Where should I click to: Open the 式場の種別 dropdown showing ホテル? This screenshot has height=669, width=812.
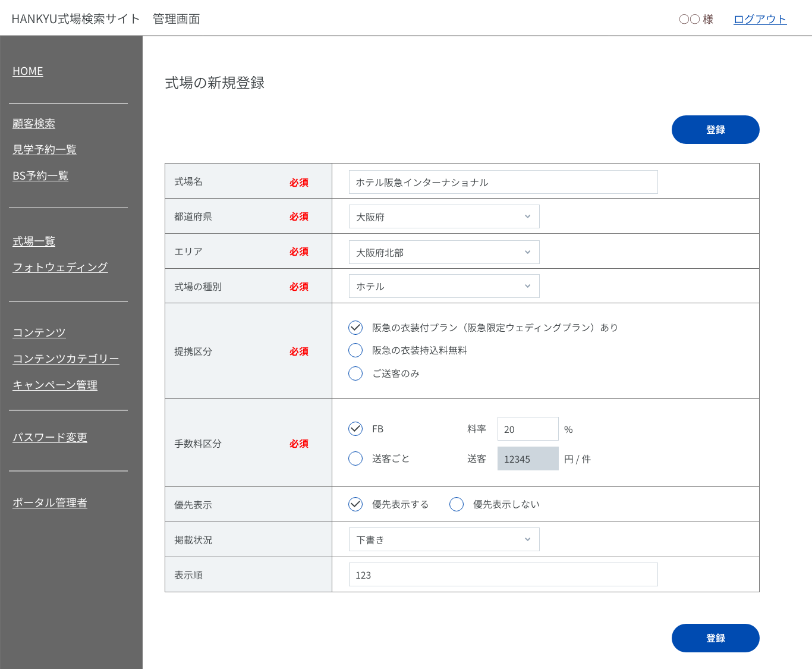[x=443, y=286]
